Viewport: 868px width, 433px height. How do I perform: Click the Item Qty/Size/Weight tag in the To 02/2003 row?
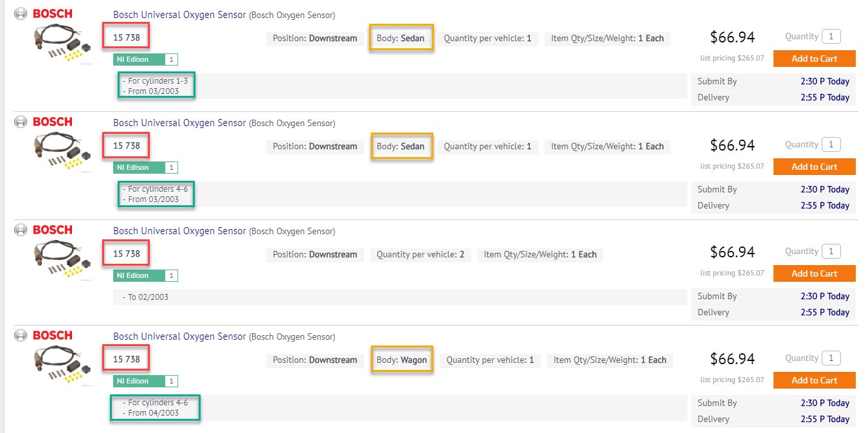[x=541, y=254]
